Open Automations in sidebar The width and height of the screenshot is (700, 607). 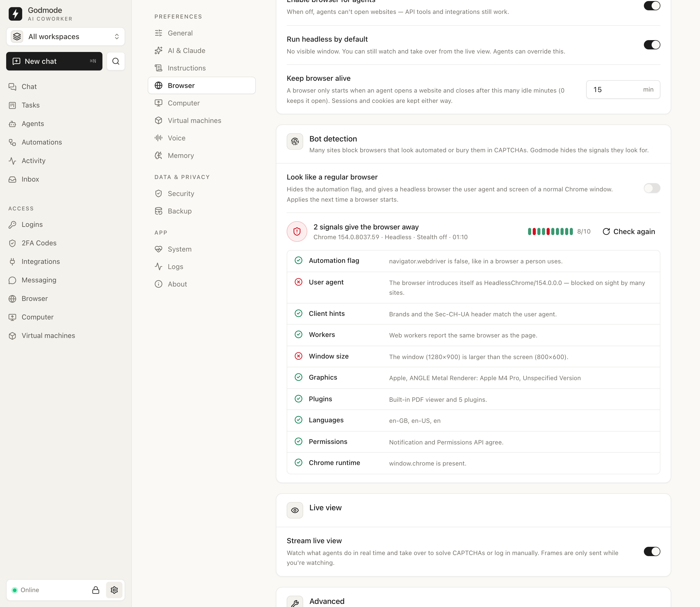[x=65, y=142]
